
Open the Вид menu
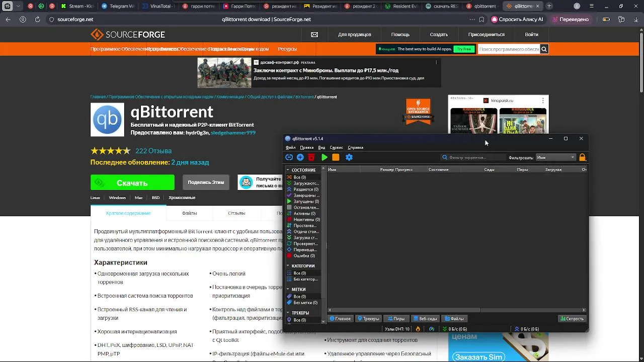point(321,148)
